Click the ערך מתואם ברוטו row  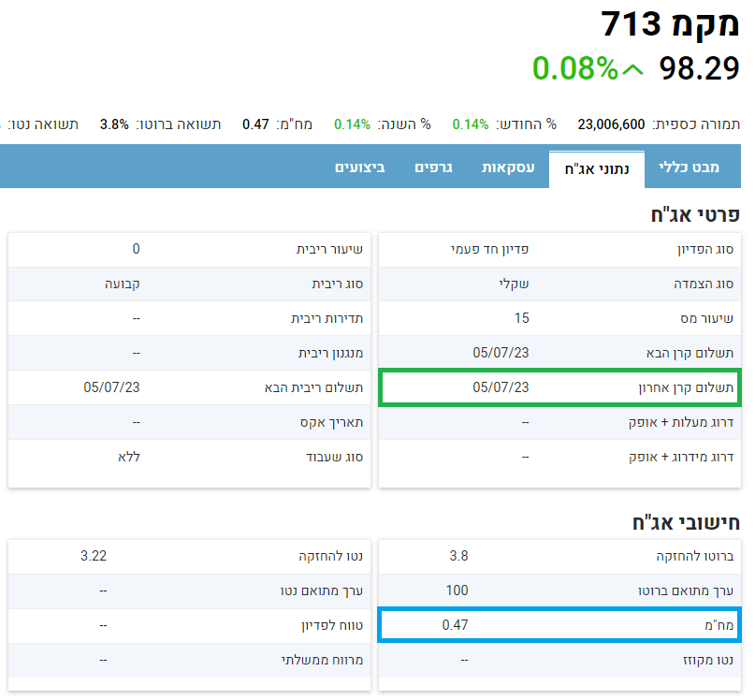point(559,591)
